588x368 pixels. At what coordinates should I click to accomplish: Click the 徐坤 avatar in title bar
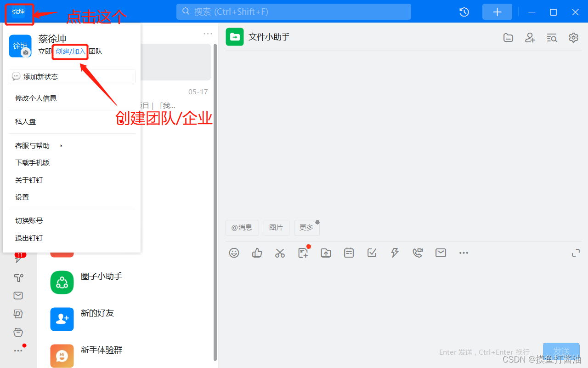tap(19, 12)
